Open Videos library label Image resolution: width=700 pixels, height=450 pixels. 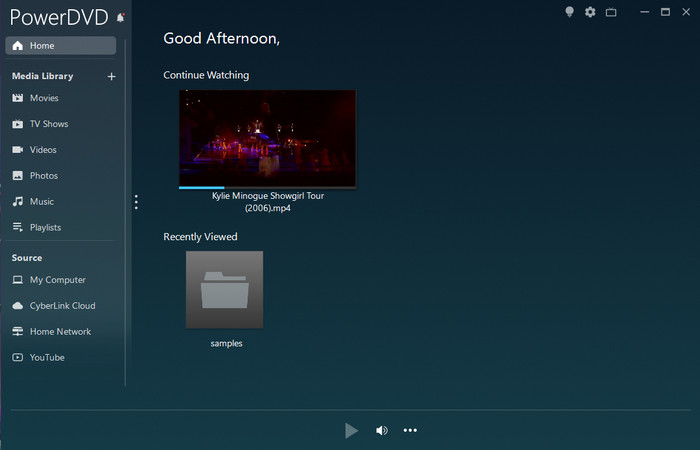point(43,150)
